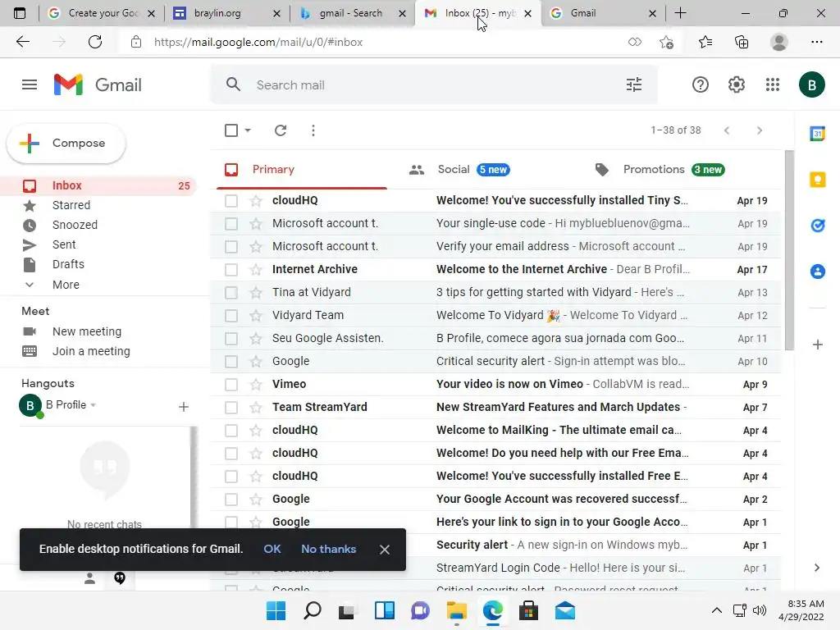
Task: Star the cloudHQ Tiny S email
Action: (256, 200)
